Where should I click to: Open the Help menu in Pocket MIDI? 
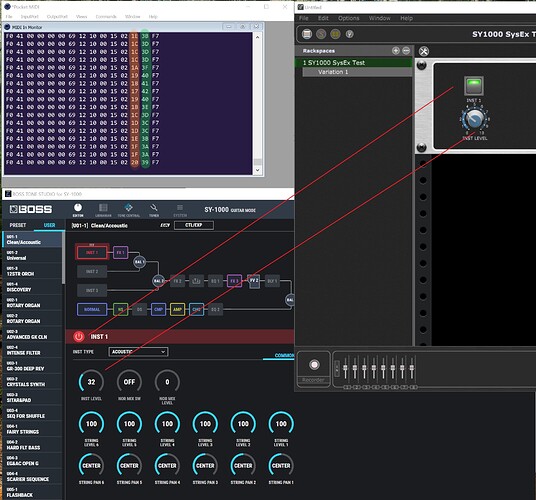(153, 16)
